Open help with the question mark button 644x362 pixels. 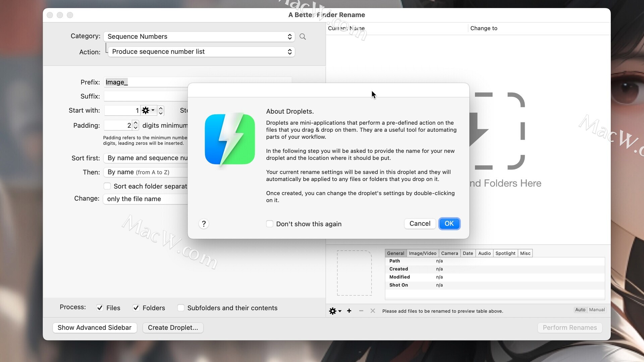(x=204, y=224)
